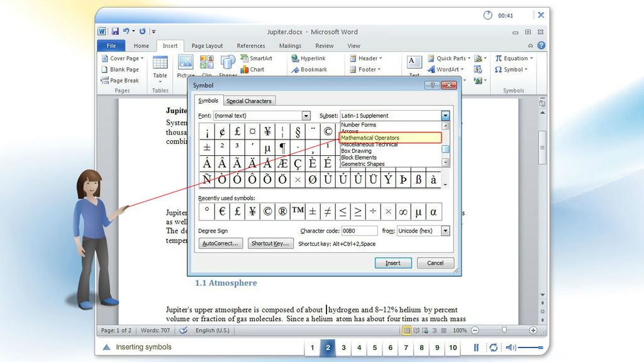Insert a Cover Page
This screenshot has width=644, height=362.
[123, 58]
